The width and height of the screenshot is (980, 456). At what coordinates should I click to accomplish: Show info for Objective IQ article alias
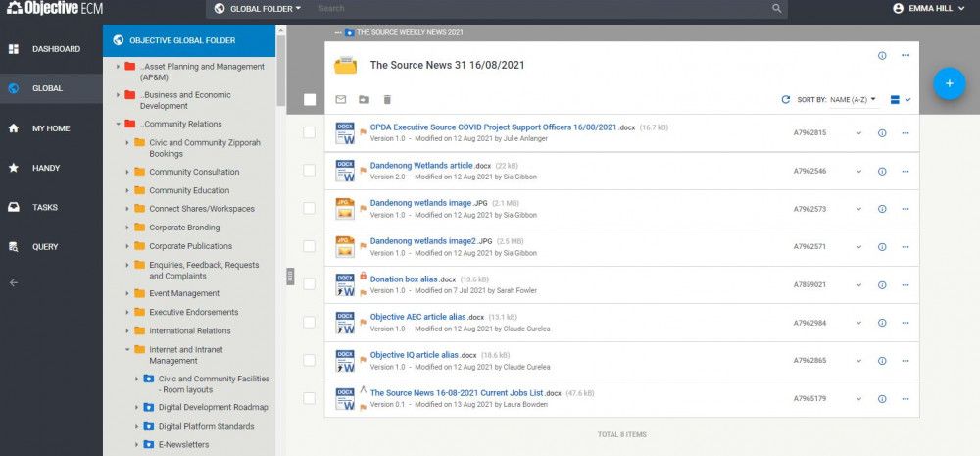click(882, 361)
